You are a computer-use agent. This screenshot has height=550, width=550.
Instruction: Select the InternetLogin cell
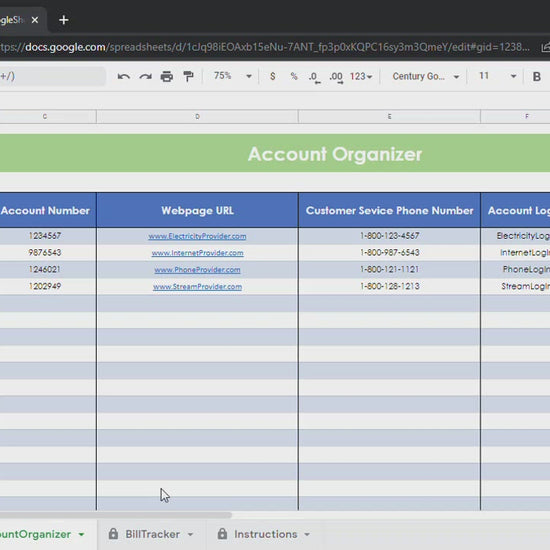[516, 253]
